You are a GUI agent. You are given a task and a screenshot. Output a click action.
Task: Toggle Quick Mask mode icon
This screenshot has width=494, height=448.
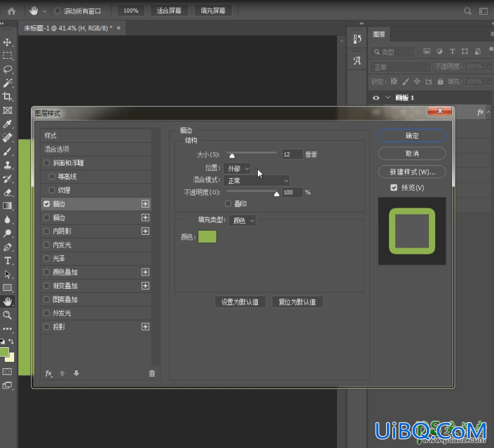[x=7, y=372]
